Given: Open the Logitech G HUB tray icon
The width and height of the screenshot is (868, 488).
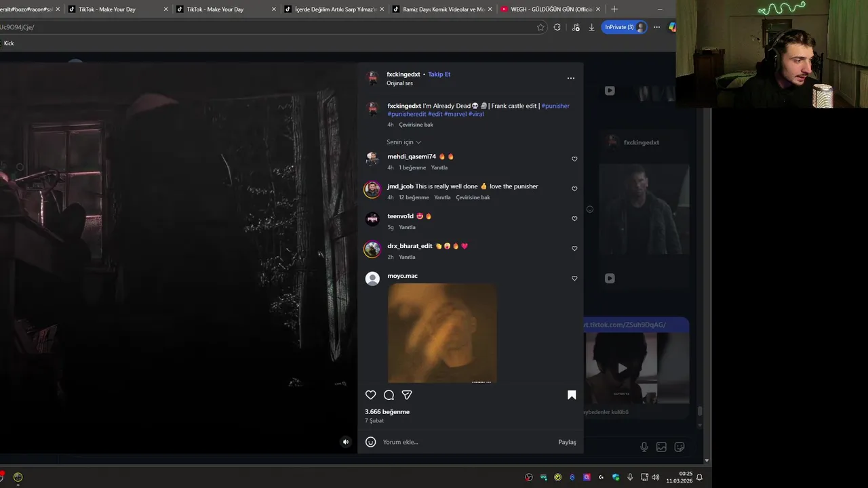Looking at the screenshot, I should tap(601, 477).
